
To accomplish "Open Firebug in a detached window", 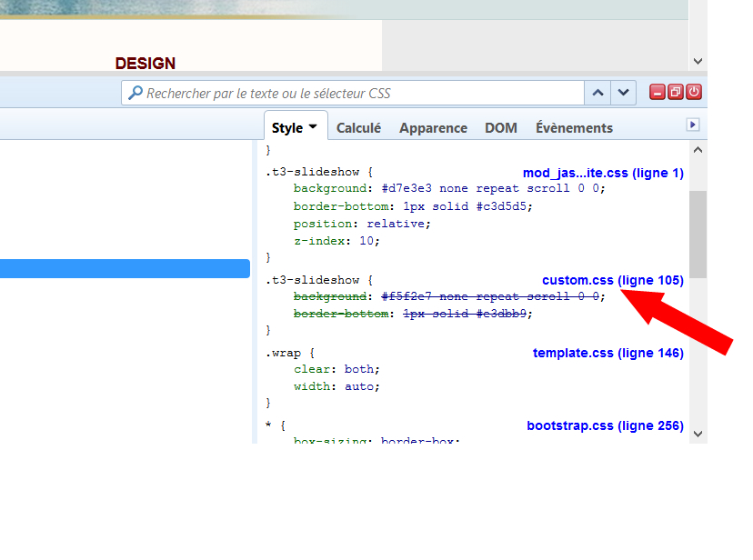I will [x=675, y=93].
